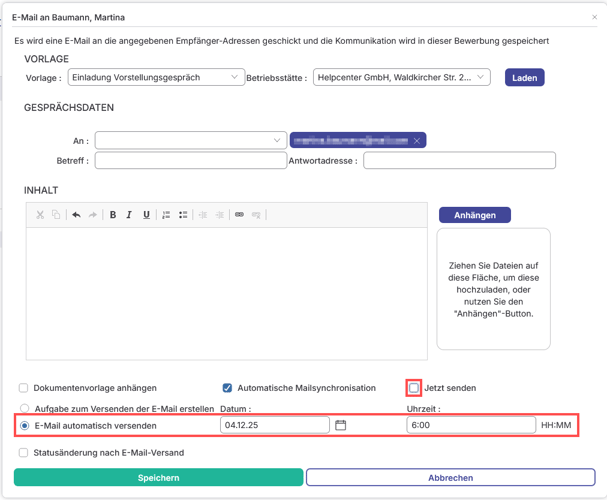
Task: Redo edit in content editor
Action: (93, 215)
